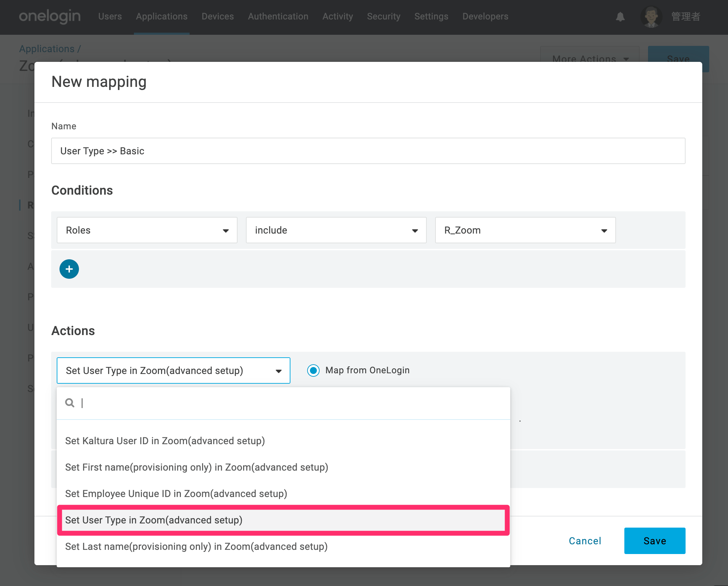Open the Authentication menu
The image size is (728, 586).
[278, 16]
